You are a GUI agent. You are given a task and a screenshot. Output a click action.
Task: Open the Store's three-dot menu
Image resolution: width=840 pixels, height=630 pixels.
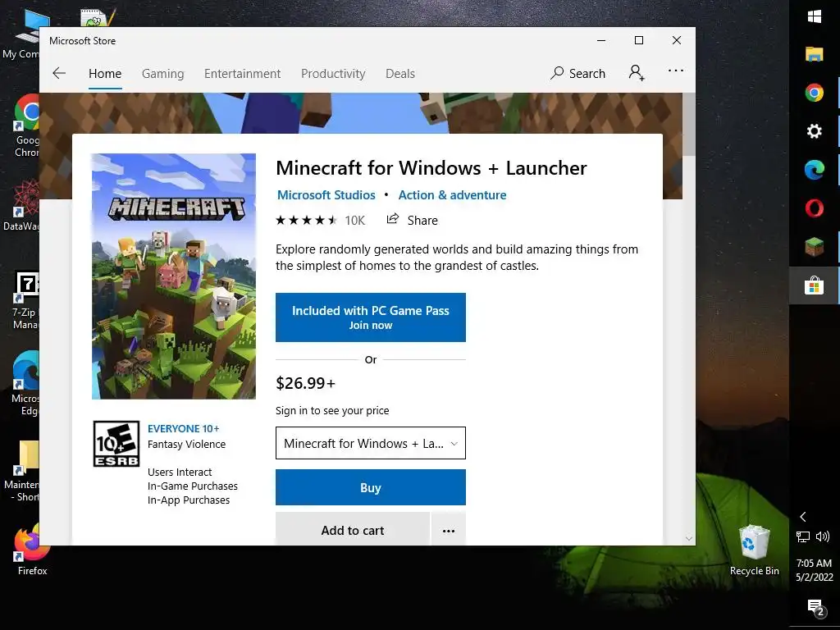coord(676,71)
